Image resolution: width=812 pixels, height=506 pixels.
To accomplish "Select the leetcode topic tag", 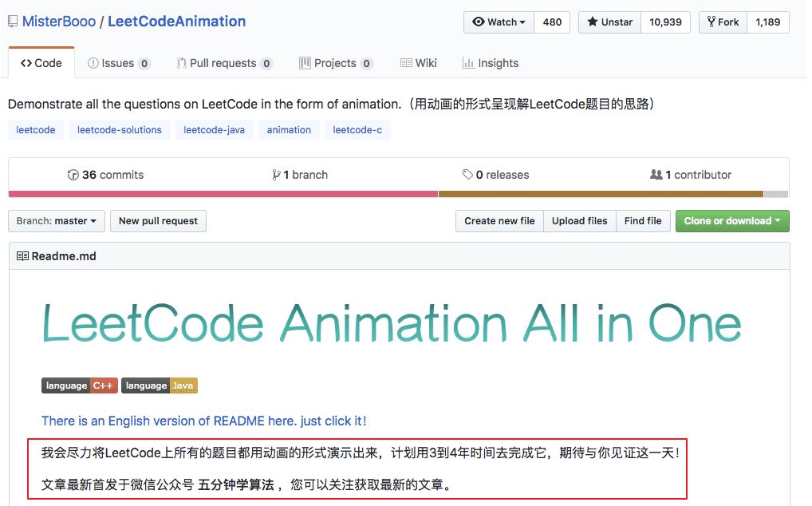I will (x=36, y=130).
